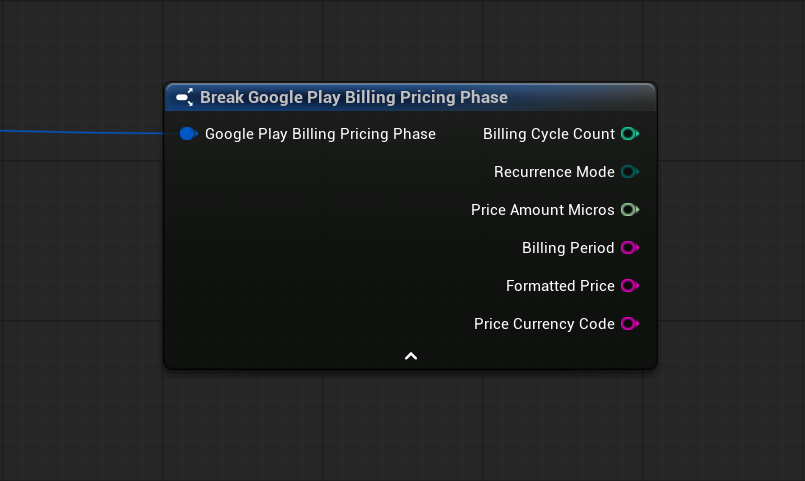Select the Break Google Play Billing Pricing Phase title
805x481 pixels.
tap(354, 97)
